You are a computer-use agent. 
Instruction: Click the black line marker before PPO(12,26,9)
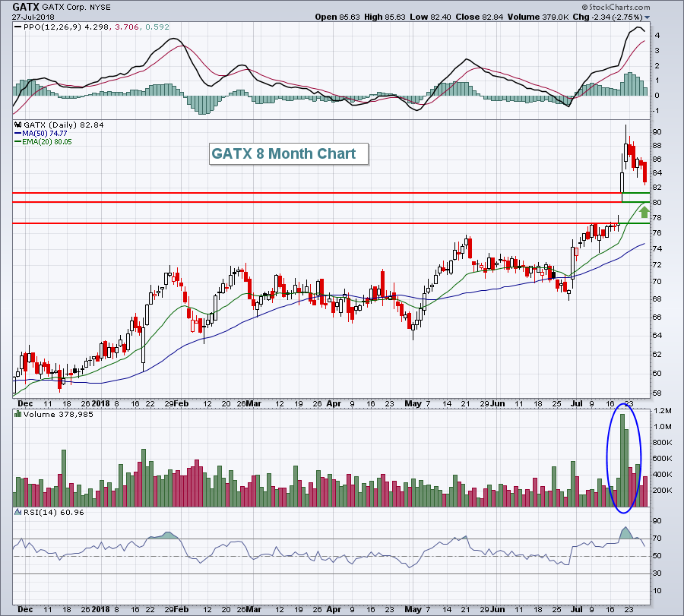tap(18, 27)
